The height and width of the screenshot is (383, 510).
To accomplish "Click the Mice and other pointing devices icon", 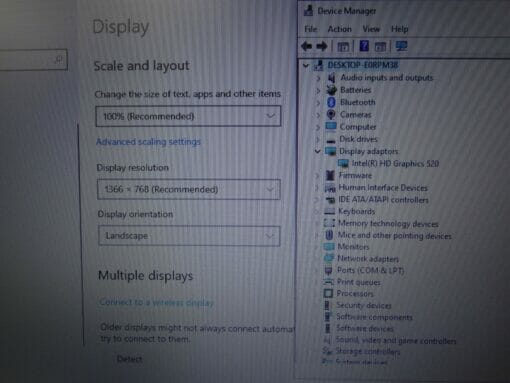I will (329, 235).
